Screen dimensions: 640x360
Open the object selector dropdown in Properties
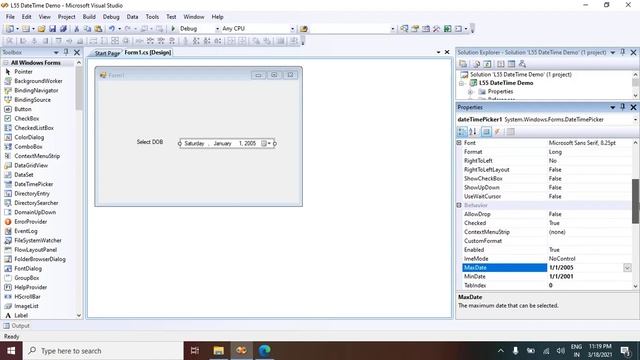[635, 120]
